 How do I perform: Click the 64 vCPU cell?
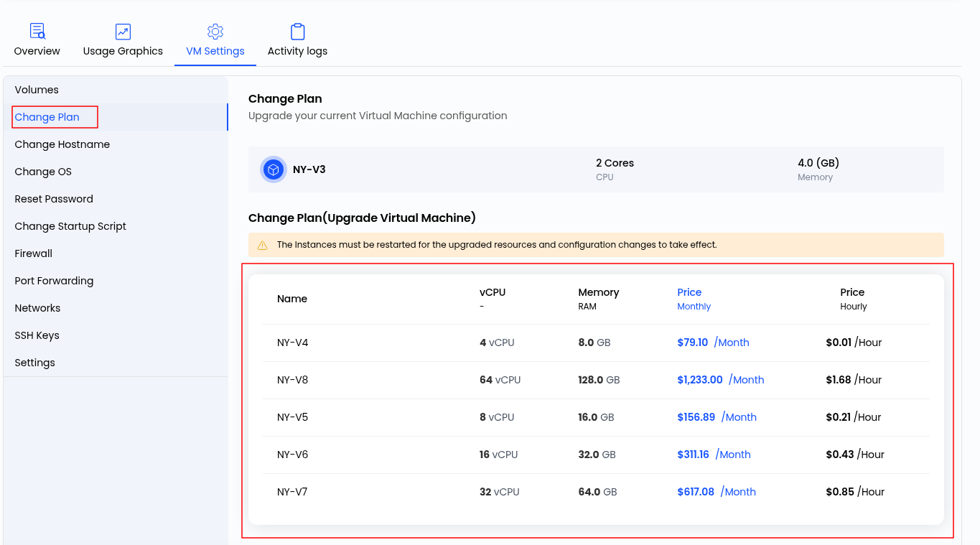coord(500,380)
